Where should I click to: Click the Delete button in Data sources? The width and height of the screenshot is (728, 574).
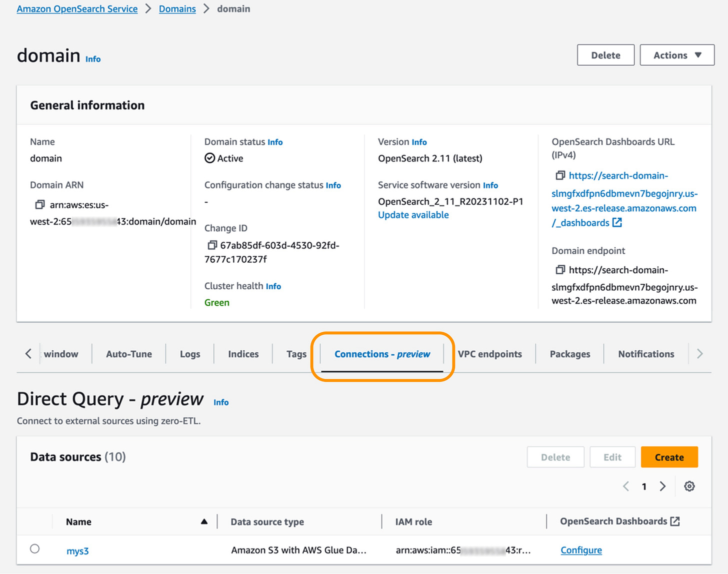(555, 457)
